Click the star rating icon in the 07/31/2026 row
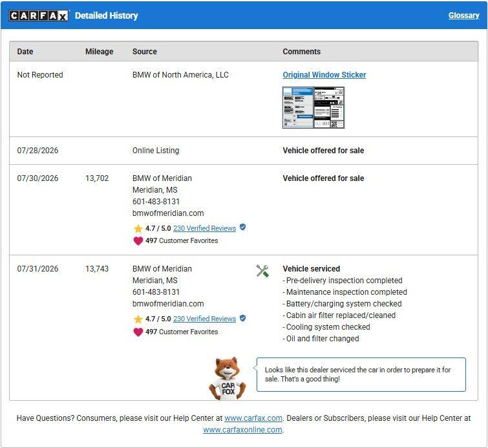488x448 pixels. 138,319
